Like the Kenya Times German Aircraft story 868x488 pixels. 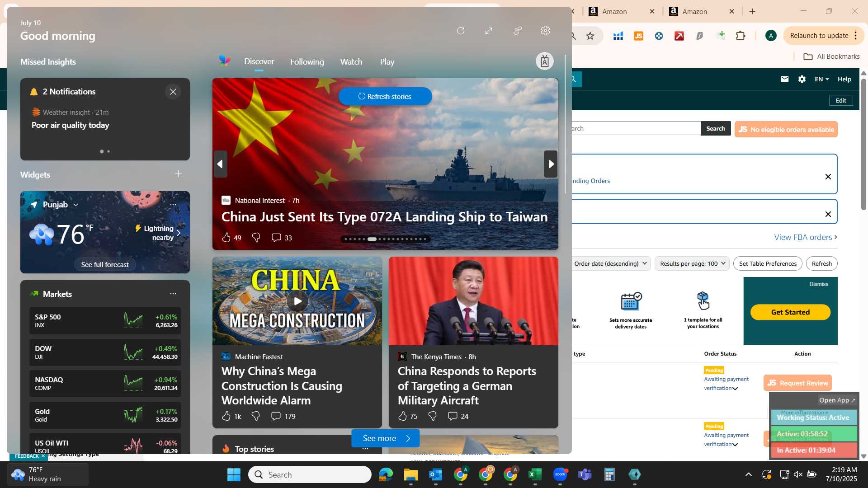403,416
